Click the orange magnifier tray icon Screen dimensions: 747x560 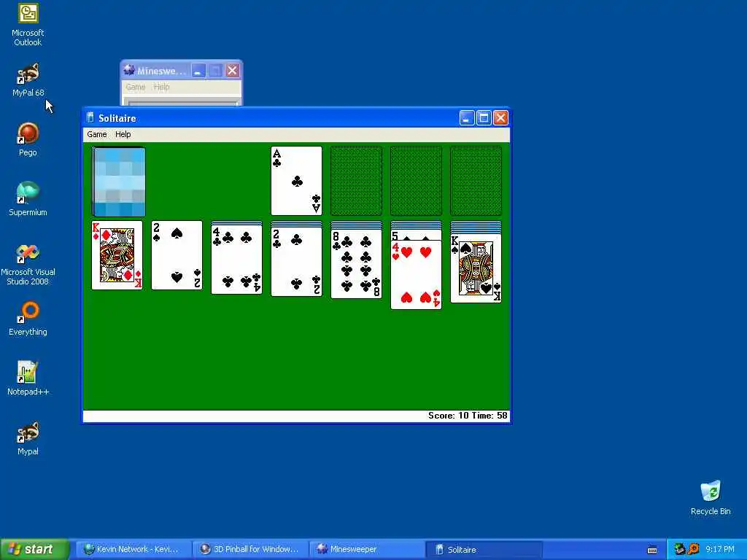click(x=694, y=549)
